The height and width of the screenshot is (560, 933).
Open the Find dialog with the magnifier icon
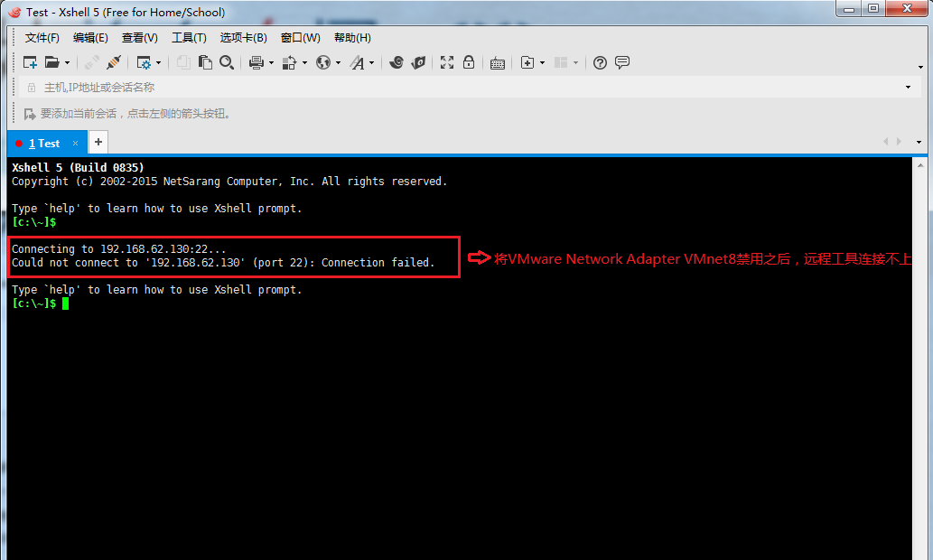tap(227, 62)
